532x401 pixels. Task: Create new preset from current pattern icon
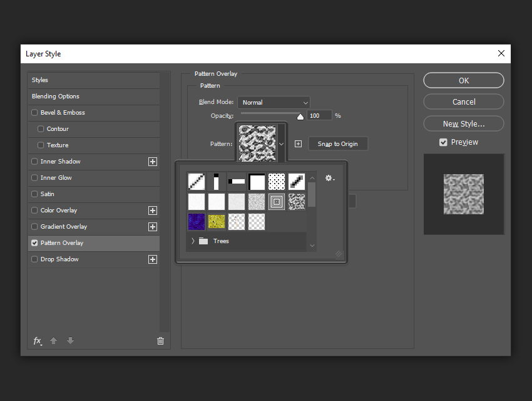pyautogui.click(x=298, y=144)
